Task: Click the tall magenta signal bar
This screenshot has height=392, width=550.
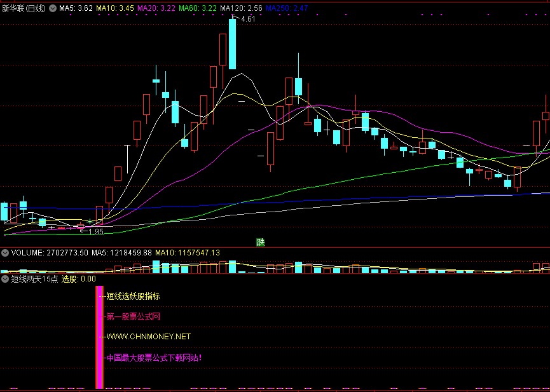Action: (100, 337)
